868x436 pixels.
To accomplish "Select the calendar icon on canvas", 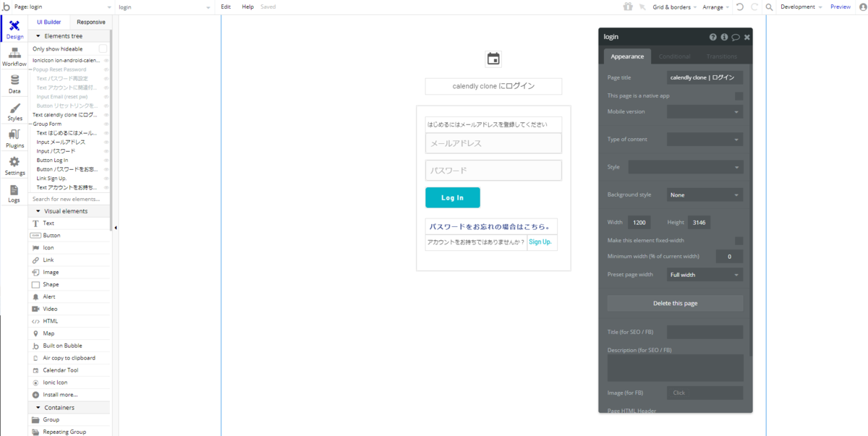I will (493, 59).
